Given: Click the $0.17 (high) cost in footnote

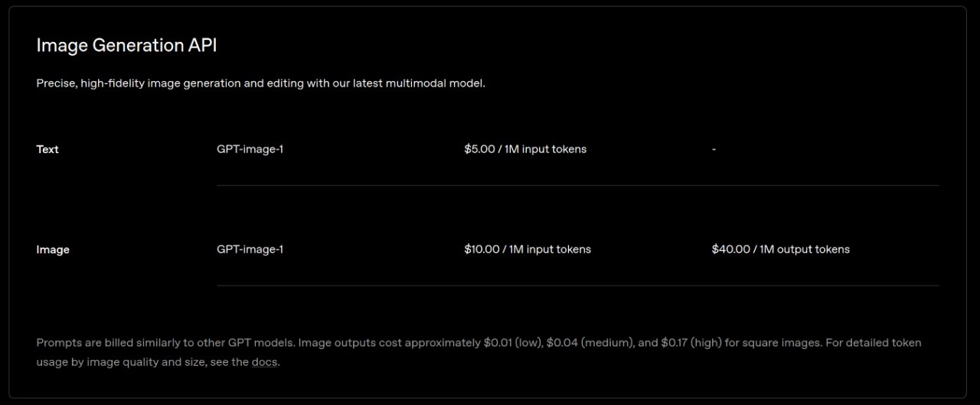Looking at the screenshot, I should pos(691,343).
